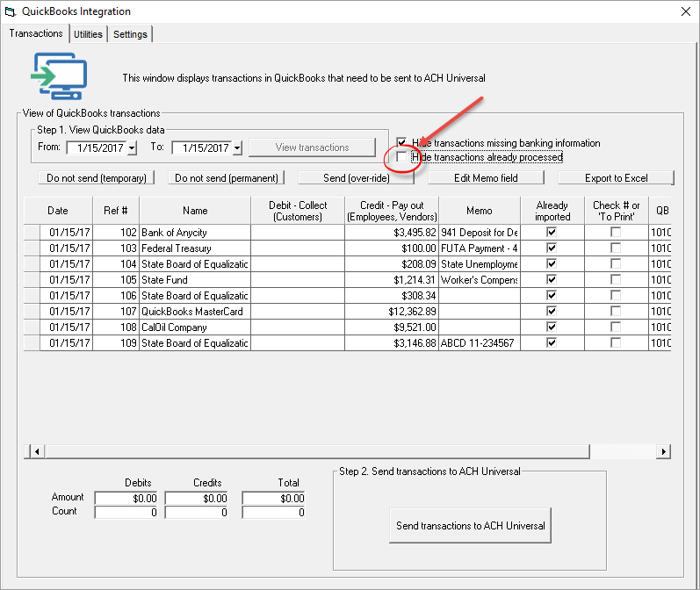Click the computer import arrow logo icon
Viewport: 700px width, 590px height.
(59, 76)
